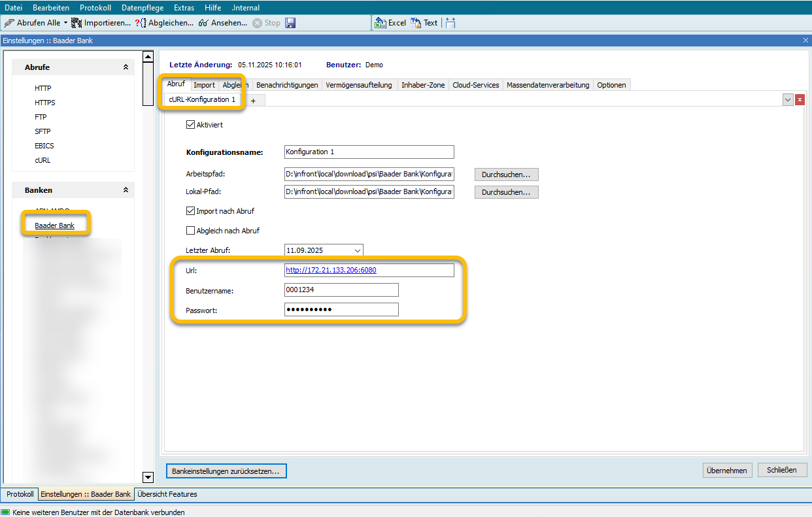Open the Abgleichen tool
Image resolution: width=812 pixels, height=517 pixels.
point(140,23)
